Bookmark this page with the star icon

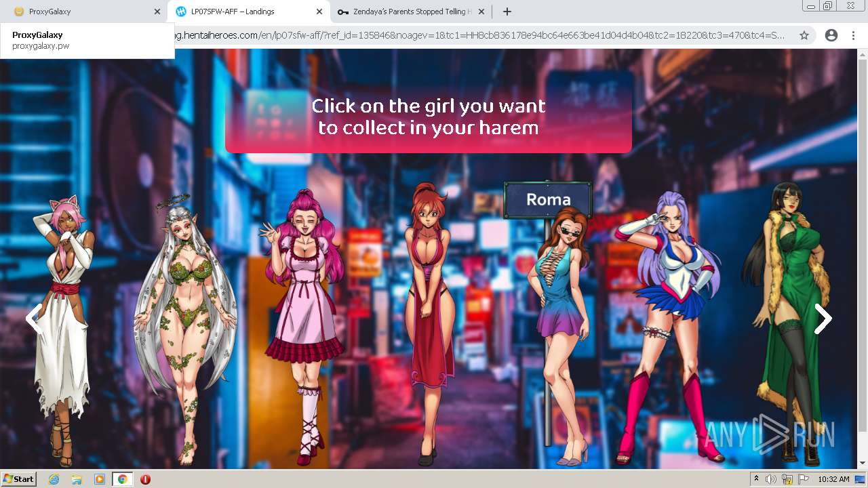pos(804,35)
